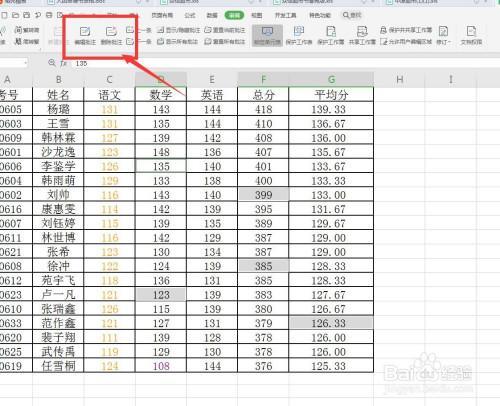Click Share Workbook (共享工作簿) icon
Screen dimensions: 500x406
[362, 32]
